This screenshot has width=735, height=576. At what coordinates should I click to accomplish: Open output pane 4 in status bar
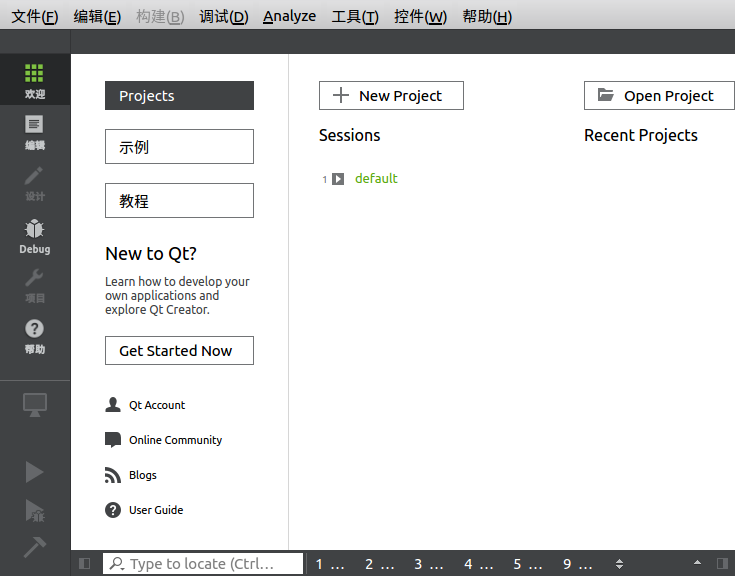click(479, 564)
